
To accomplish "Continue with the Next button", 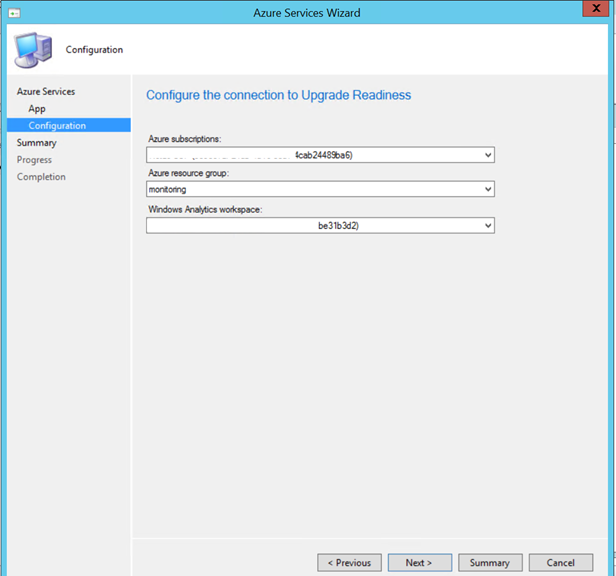I will [420, 563].
